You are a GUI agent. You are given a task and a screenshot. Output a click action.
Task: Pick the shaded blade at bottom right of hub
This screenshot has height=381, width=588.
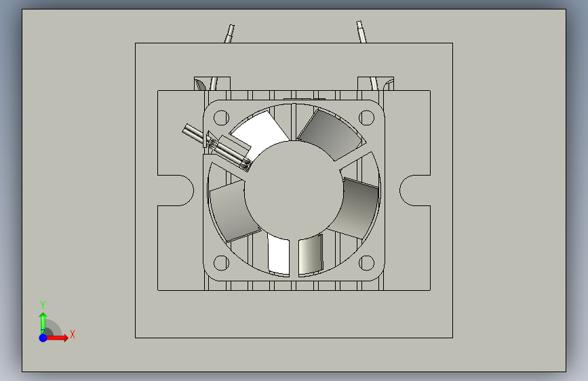(311, 255)
